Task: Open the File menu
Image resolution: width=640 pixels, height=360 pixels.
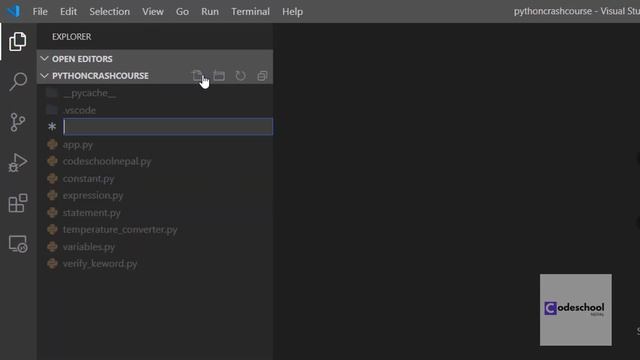Action: pos(40,11)
